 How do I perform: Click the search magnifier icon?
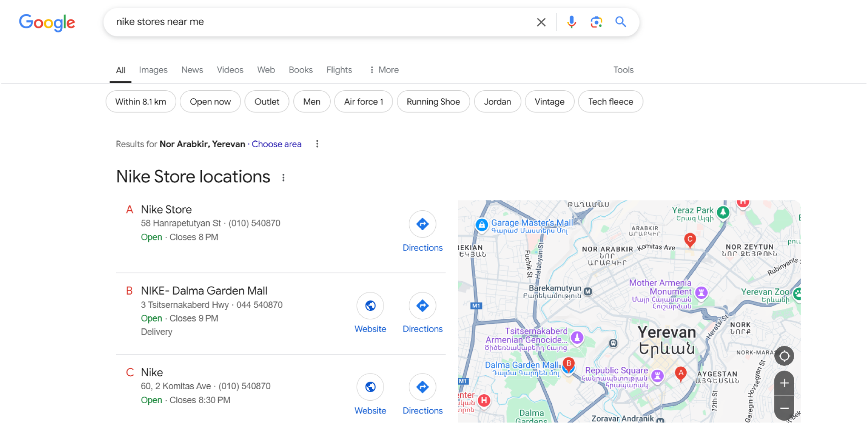coord(620,22)
